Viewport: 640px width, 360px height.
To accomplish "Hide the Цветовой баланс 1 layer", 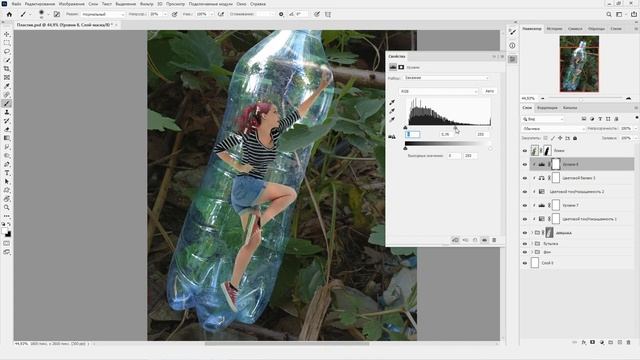I will (x=525, y=178).
